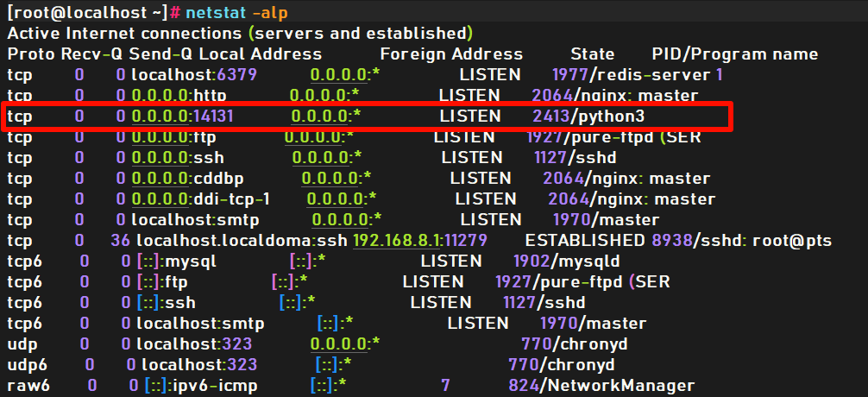Click the 192.168.8.1:11279 foreign address
The image size is (868, 397).
click(420, 241)
